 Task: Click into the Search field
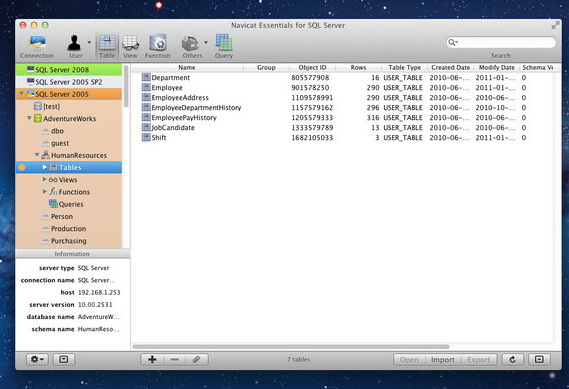(501, 42)
